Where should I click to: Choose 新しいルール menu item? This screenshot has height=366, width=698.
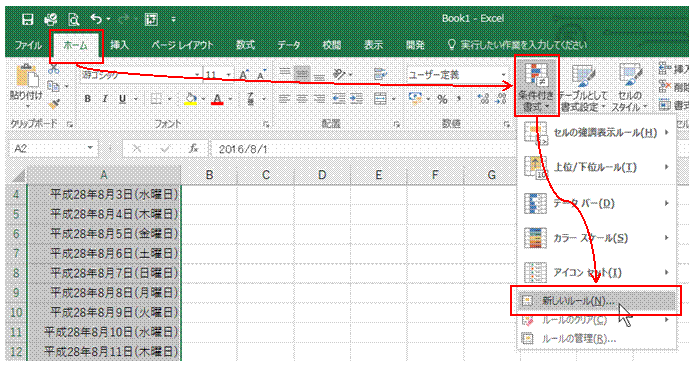coord(597,301)
